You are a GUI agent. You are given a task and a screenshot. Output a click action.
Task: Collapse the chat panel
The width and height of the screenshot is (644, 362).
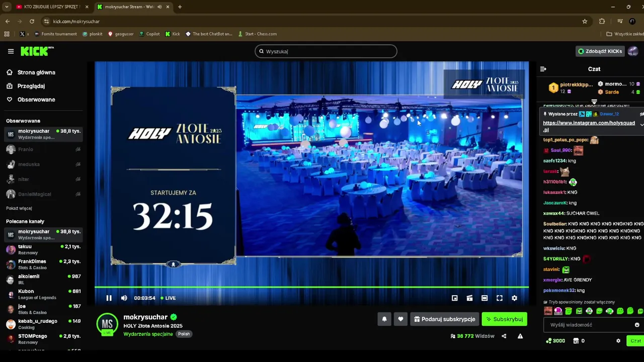(x=543, y=69)
